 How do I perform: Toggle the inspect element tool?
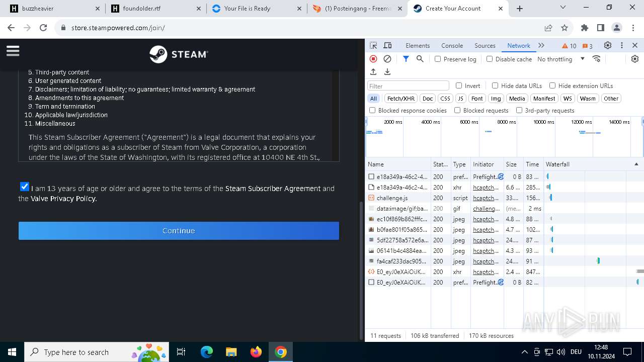(x=373, y=45)
